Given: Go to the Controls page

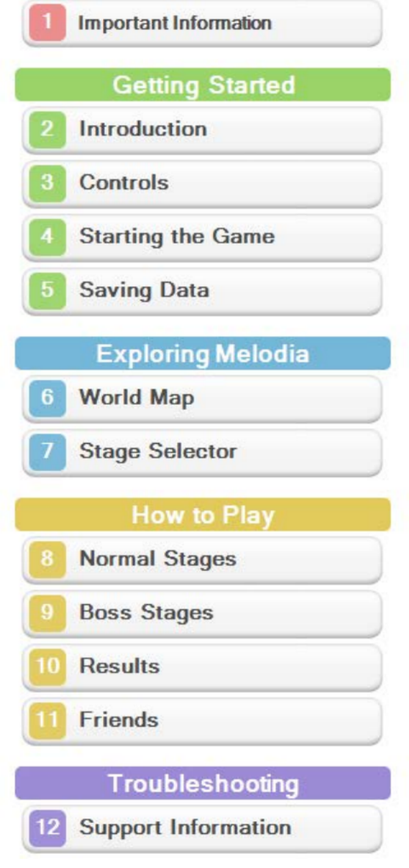Looking at the screenshot, I should [124, 182].
